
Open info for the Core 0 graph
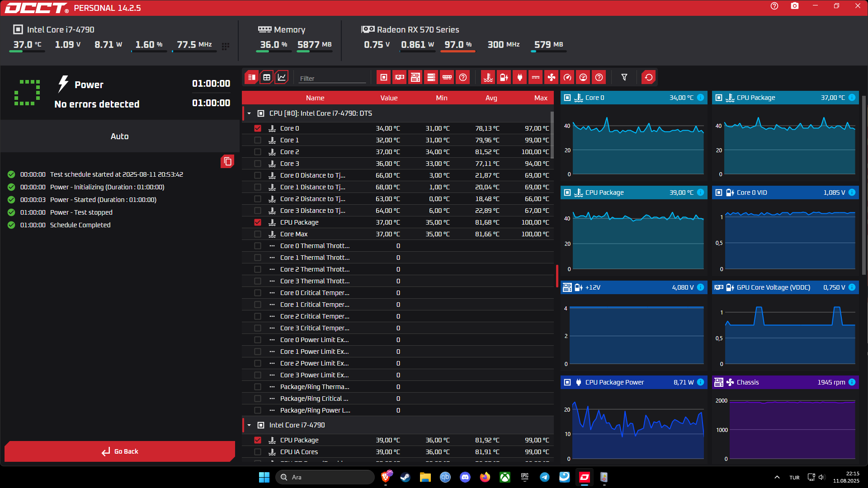click(700, 98)
